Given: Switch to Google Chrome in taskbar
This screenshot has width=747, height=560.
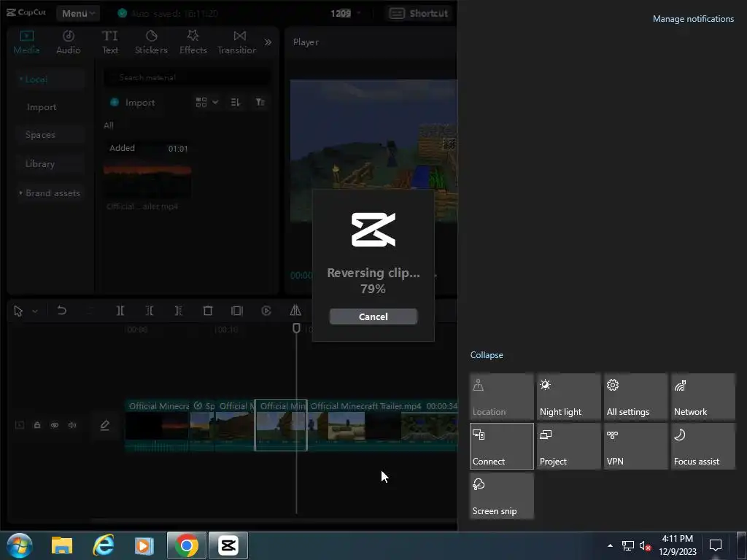Looking at the screenshot, I should point(186,545).
